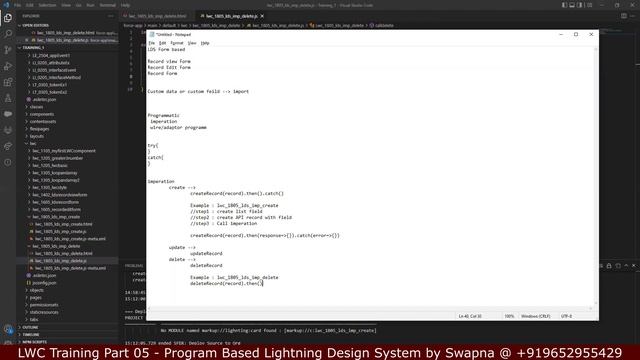Viewport: 640px width, 360px height.
Task: Expand the classes folder
Action: (36, 107)
